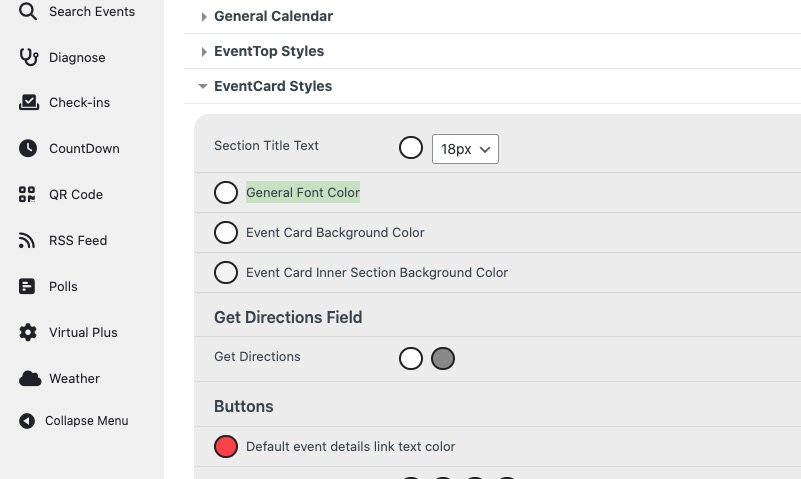This screenshot has width=801, height=479.
Task: Click the Search Events magnifier icon
Action: point(28,12)
